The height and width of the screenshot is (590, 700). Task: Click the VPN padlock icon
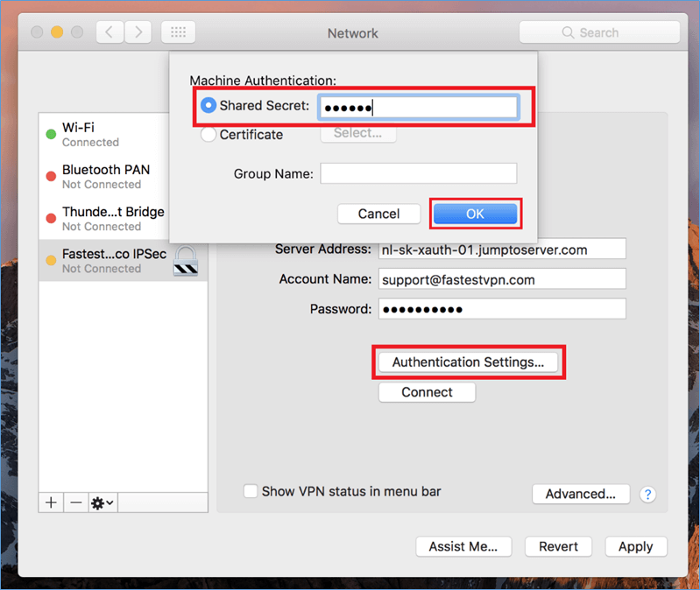[x=186, y=261]
